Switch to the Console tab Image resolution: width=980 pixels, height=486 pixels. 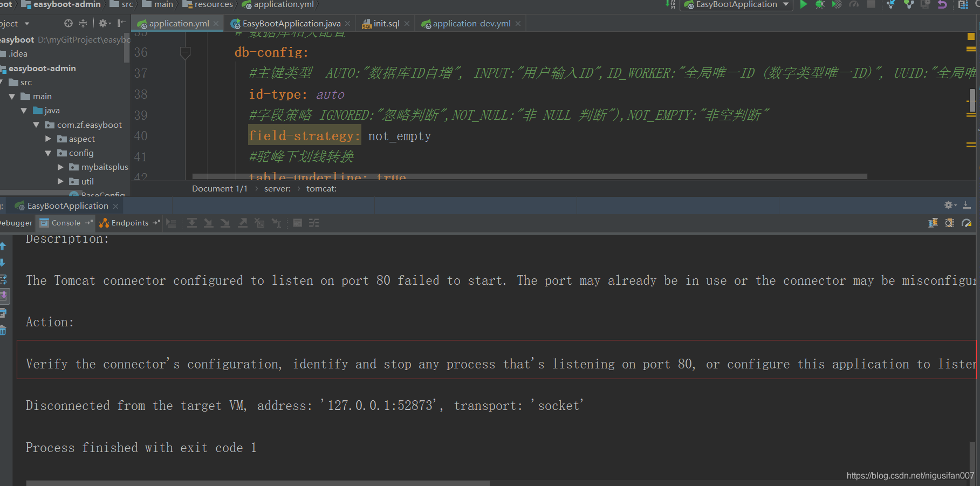click(x=65, y=223)
